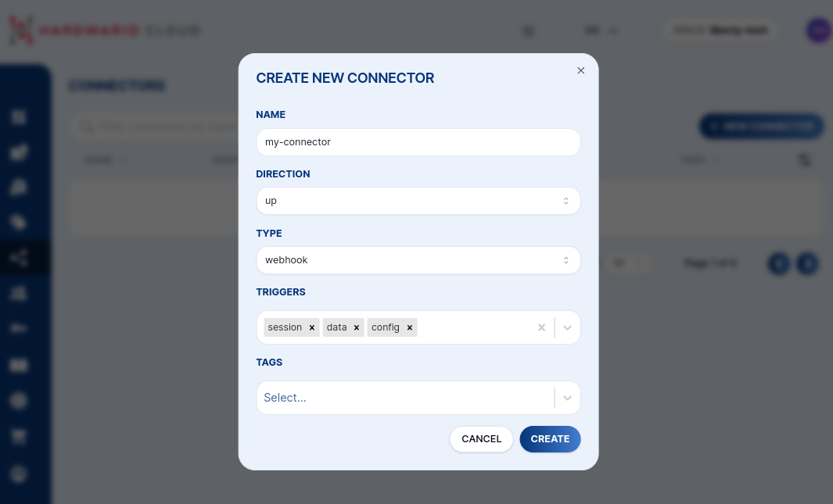Close the Create New Connector dialog
Viewport: 833px width, 504px height.
click(x=580, y=70)
